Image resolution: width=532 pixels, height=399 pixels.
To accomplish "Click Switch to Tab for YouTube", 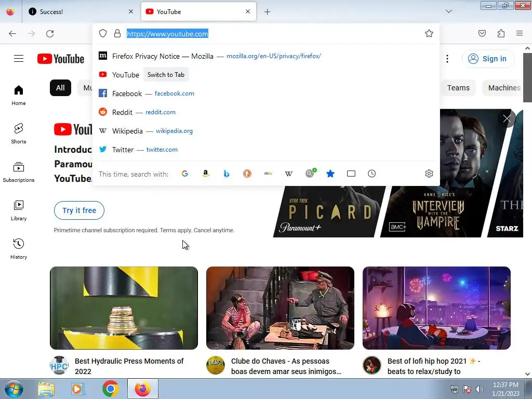I will coord(166,75).
